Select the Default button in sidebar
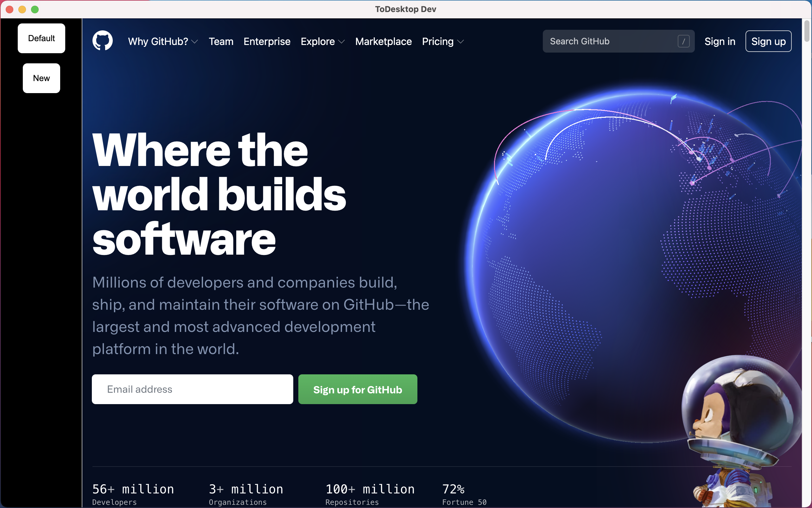This screenshot has width=812, height=508. (x=41, y=38)
